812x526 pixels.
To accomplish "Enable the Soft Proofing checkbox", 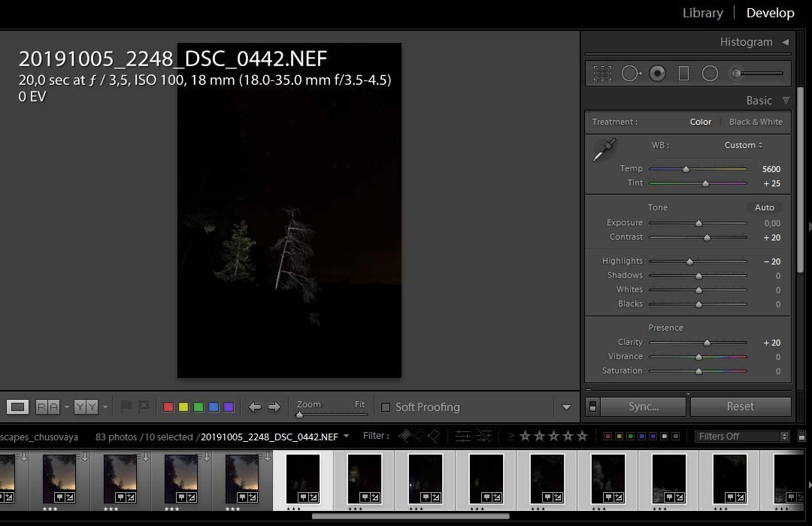I will pyautogui.click(x=386, y=407).
